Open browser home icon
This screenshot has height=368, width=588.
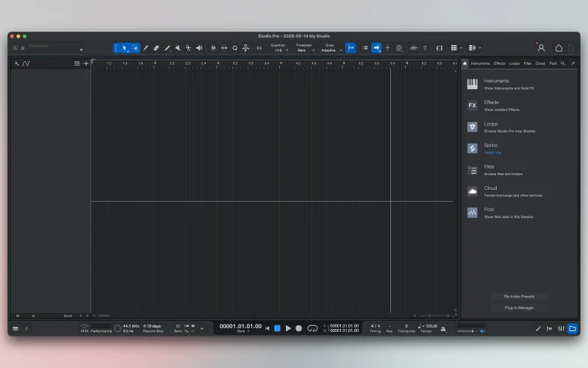coord(465,63)
